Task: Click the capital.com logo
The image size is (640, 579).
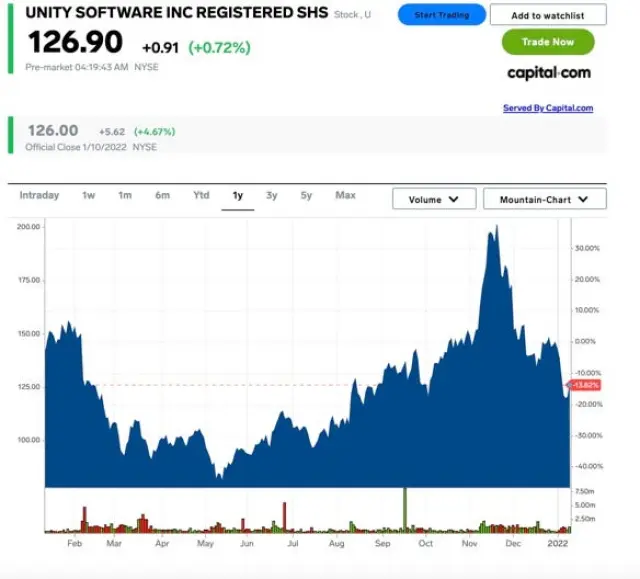Action: (548, 73)
